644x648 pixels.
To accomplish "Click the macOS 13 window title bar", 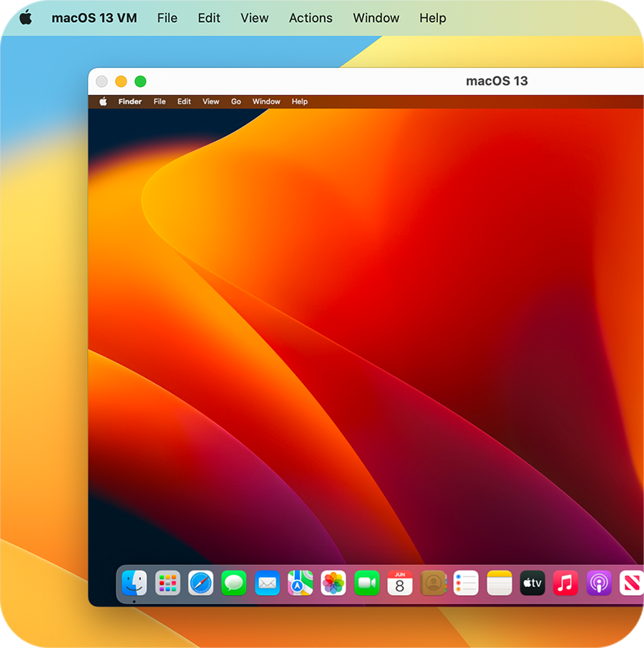I will pyautogui.click(x=497, y=81).
